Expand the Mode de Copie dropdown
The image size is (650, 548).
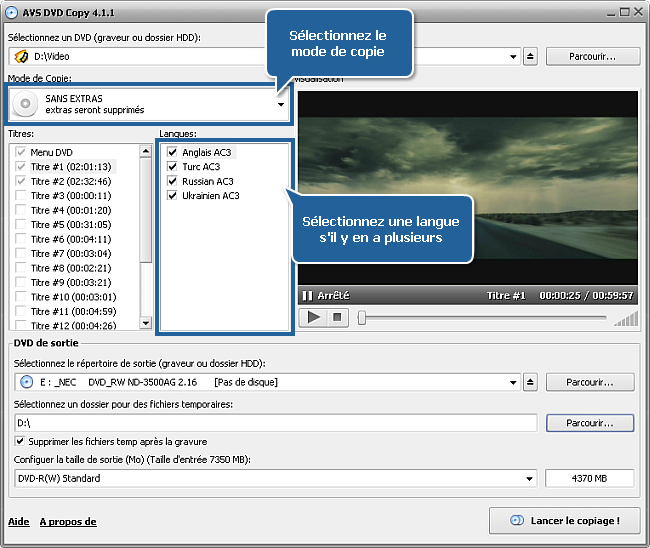[281, 104]
